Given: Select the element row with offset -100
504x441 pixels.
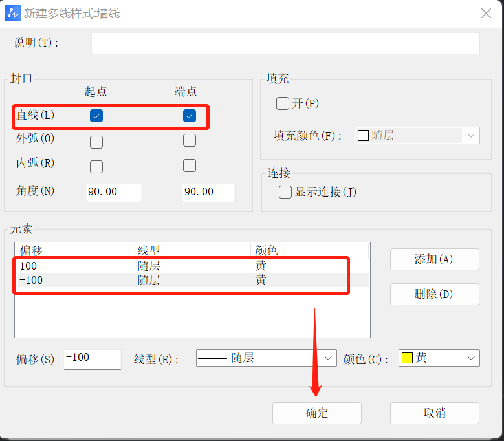Looking at the screenshot, I should 192,280.
